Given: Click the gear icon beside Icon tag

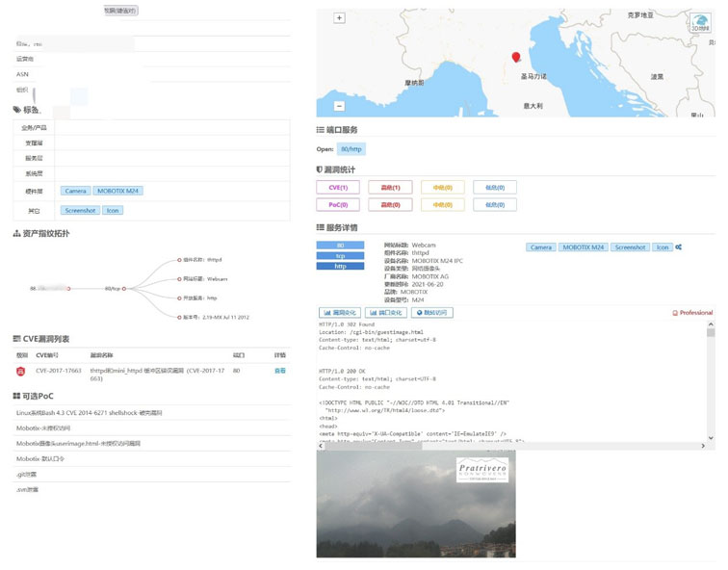Looking at the screenshot, I should 679,247.
